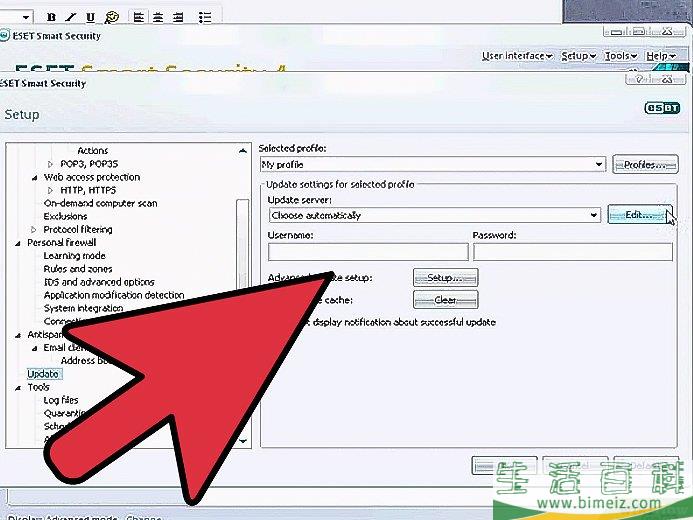Image resolution: width=693 pixels, height=520 pixels.
Task: Expand the Protocol filtering node
Action: pos(34,230)
